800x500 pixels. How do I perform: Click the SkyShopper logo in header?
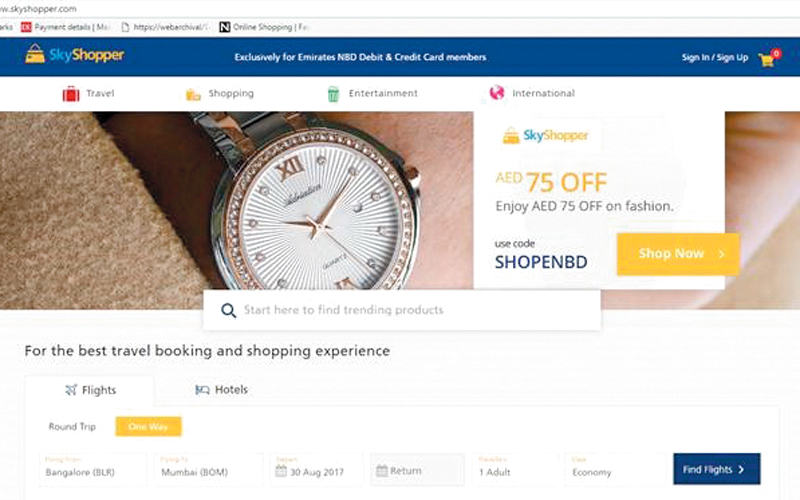point(74,55)
